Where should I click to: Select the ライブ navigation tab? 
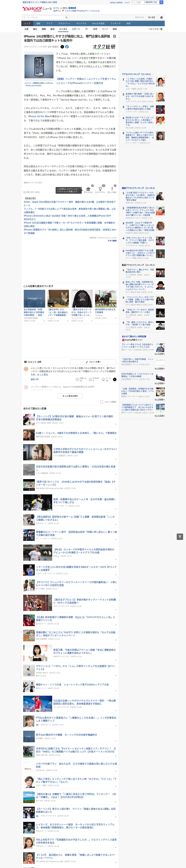click(49, 24)
